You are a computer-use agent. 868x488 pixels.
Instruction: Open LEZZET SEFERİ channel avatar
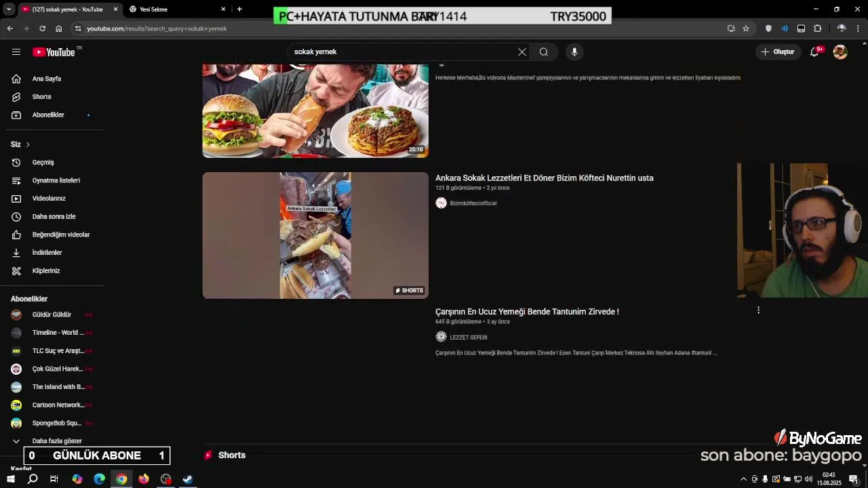coord(441,337)
